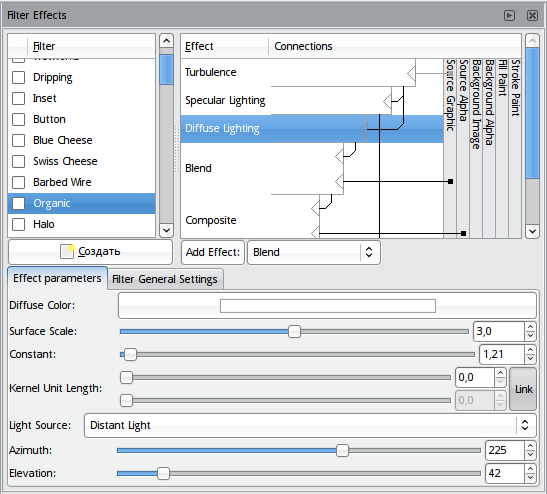Focus the Azimuth value field

coord(505,450)
